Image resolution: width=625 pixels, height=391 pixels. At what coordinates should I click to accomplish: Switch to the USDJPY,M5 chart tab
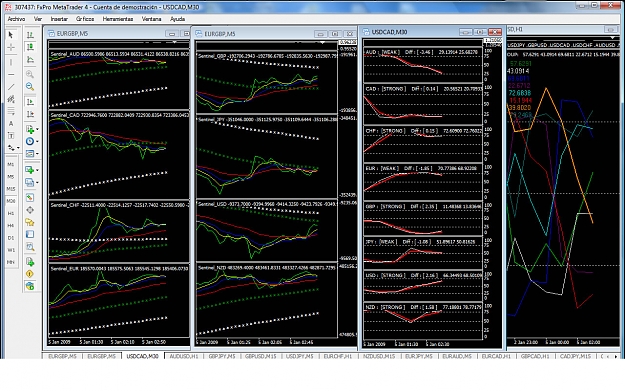click(x=299, y=356)
